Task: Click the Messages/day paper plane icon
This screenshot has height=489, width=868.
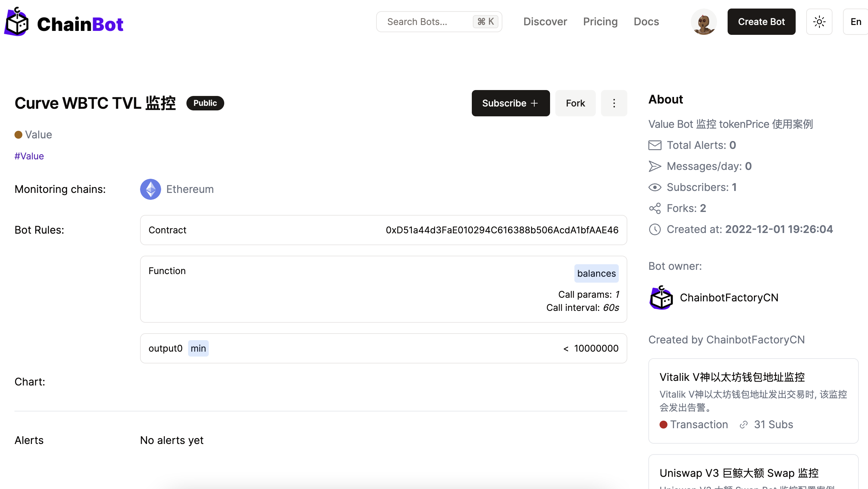Action: [655, 166]
